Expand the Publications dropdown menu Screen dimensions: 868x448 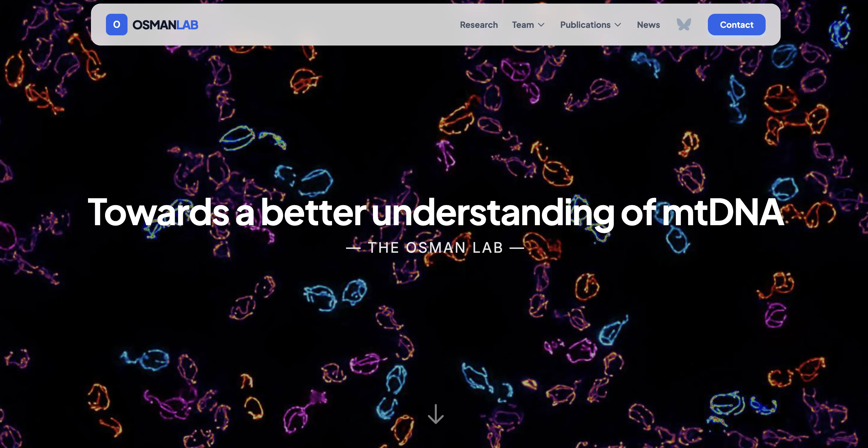590,25
